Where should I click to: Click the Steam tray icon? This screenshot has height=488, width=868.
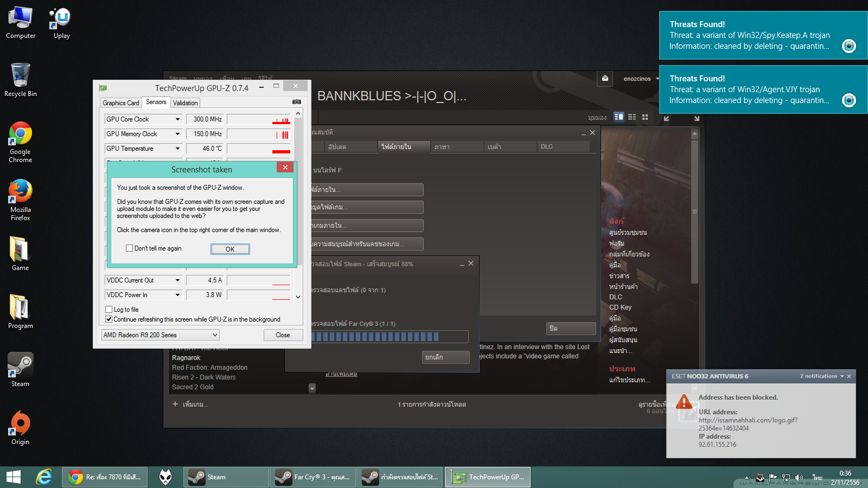[761, 478]
